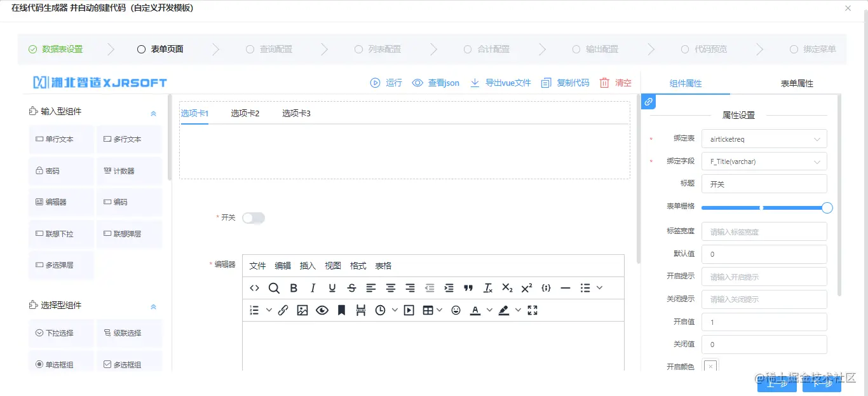
Task: Toggle the 开关 switch in the form
Action: click(x=254, y=217)
